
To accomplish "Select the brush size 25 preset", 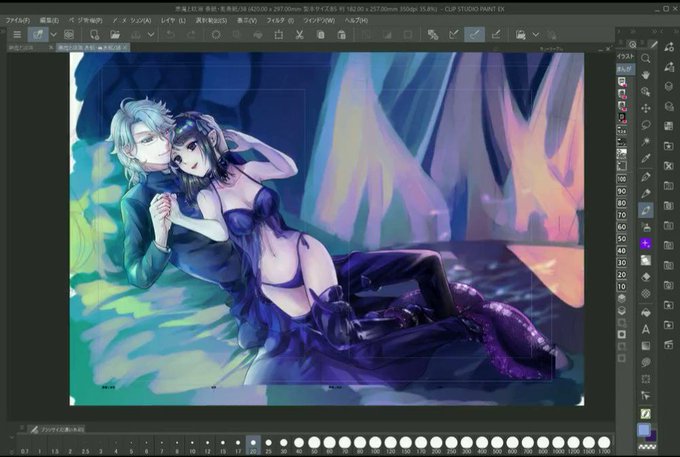I will pos(268,445).
